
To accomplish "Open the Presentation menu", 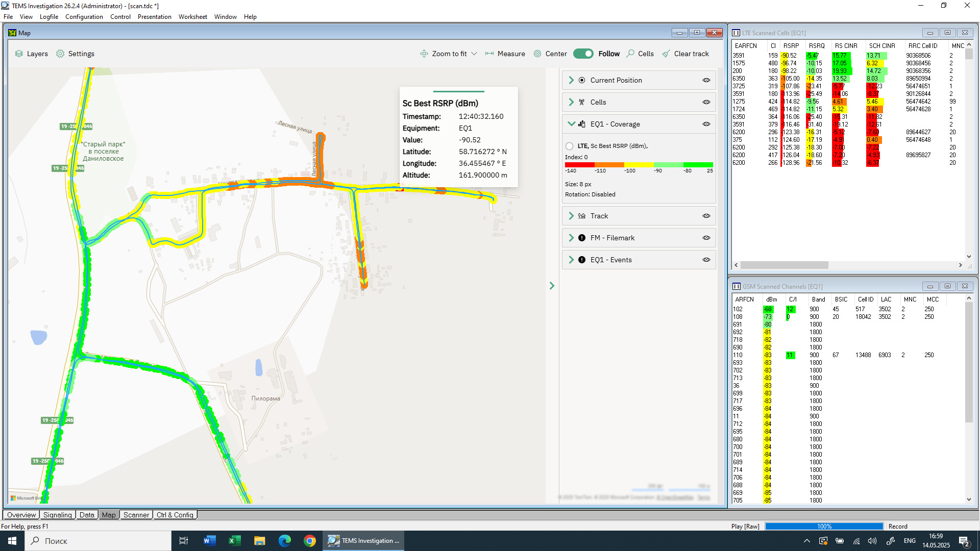I will point(155,16).
